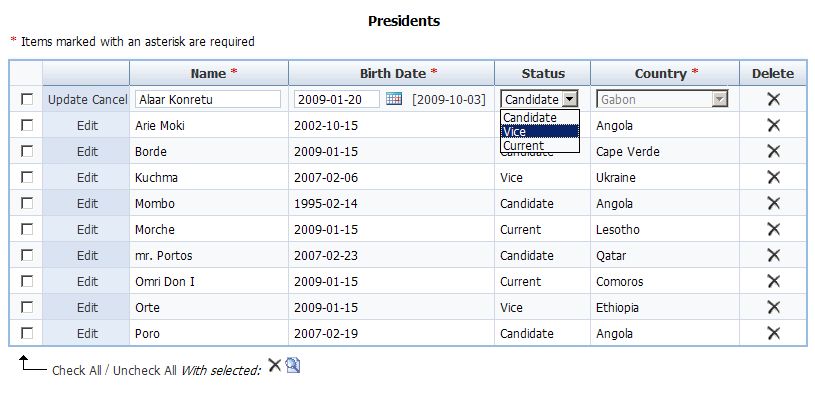The image size is (815, 405).
Task: Expand the disabled Gabon country dropdown
Action: click(x=719, y=99)
